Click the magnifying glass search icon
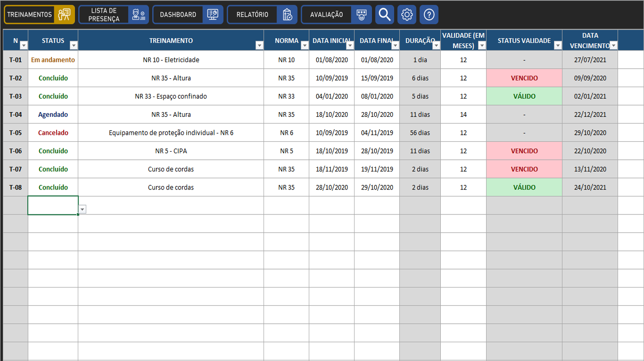The image size is (644, 361). (x=385, y=15)
